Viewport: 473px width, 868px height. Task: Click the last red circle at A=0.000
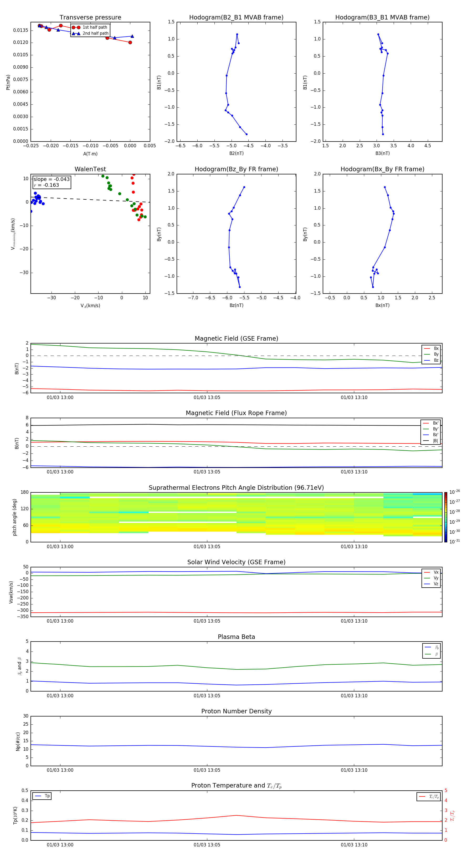pyautogui.click(x=130, y=42)
